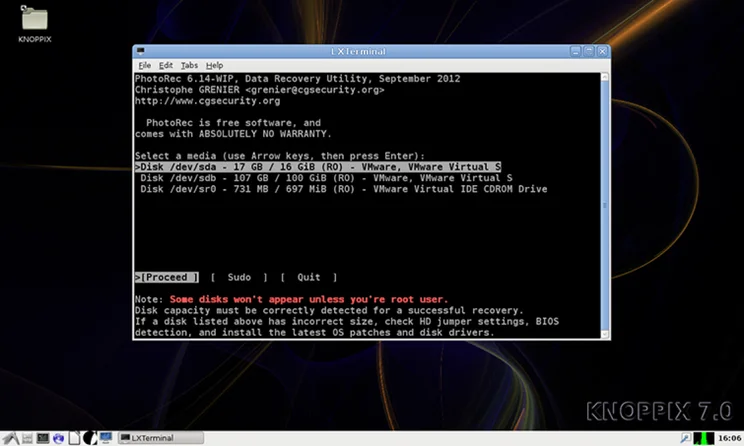Click the LXTerminal window title icon
The height and width of the screenshot is (446, 744).
140,51
